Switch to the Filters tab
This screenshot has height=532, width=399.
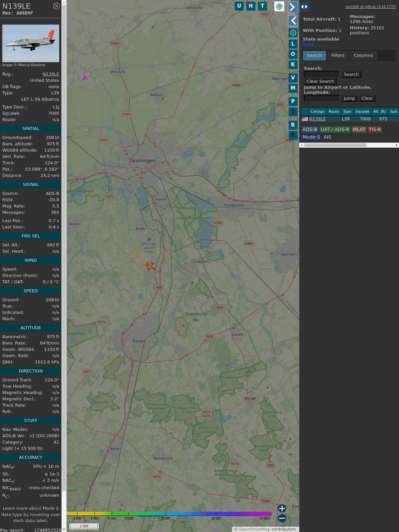click(338, 56)
